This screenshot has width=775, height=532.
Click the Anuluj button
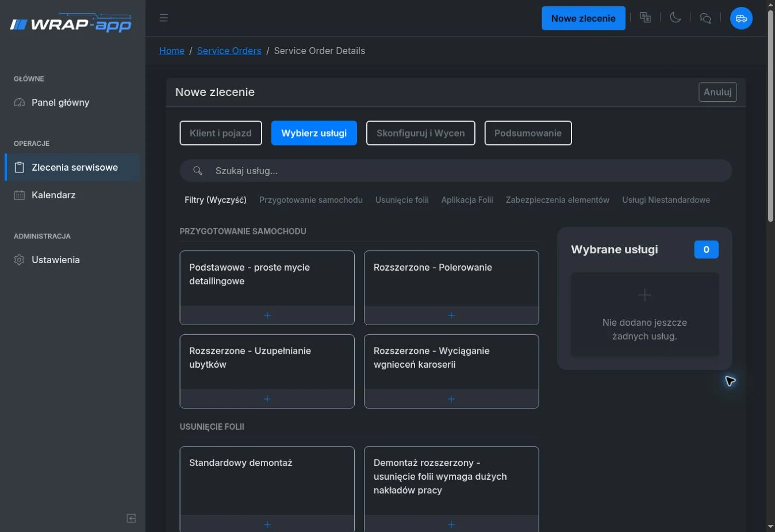[x=718, y=92]
